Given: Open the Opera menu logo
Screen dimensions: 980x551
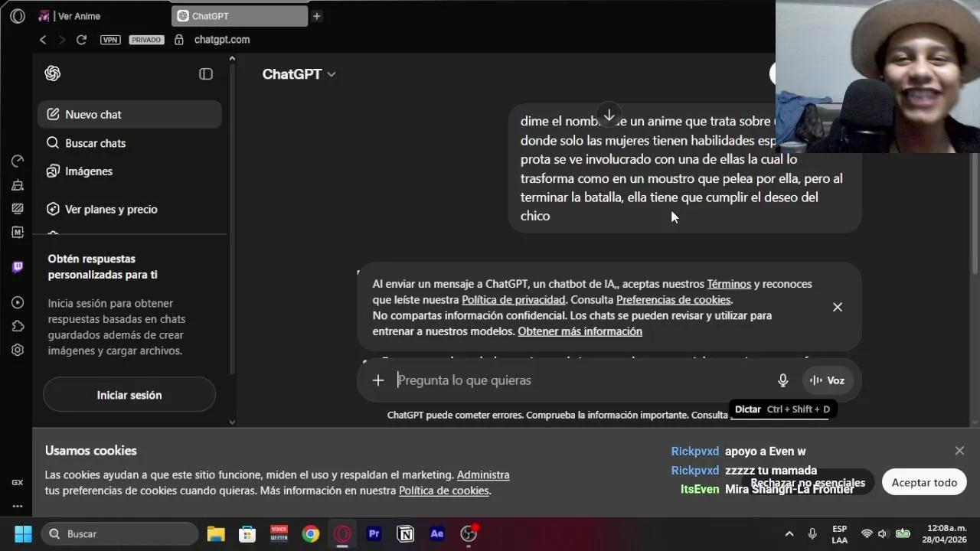Looking at the screenshot, I should click(x=18, y=16).
